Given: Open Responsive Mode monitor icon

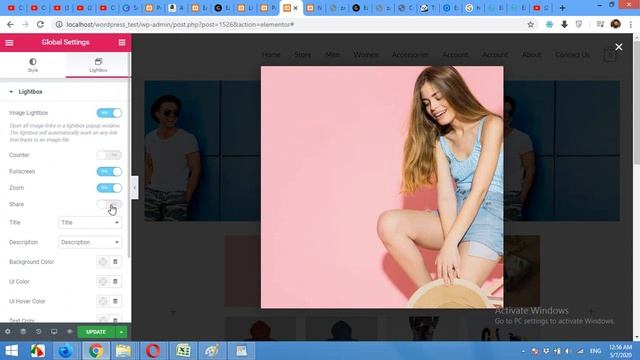Looking at the screenshot, I should point(54,332).
